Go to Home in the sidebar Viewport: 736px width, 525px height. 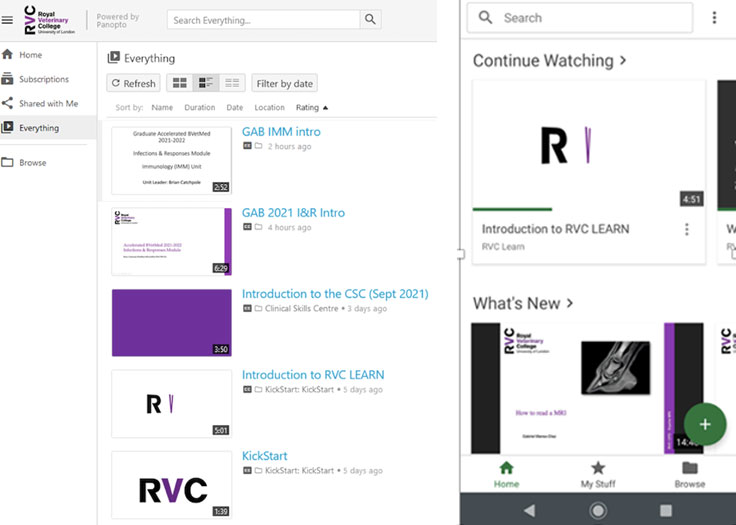[x=31, y=55]
